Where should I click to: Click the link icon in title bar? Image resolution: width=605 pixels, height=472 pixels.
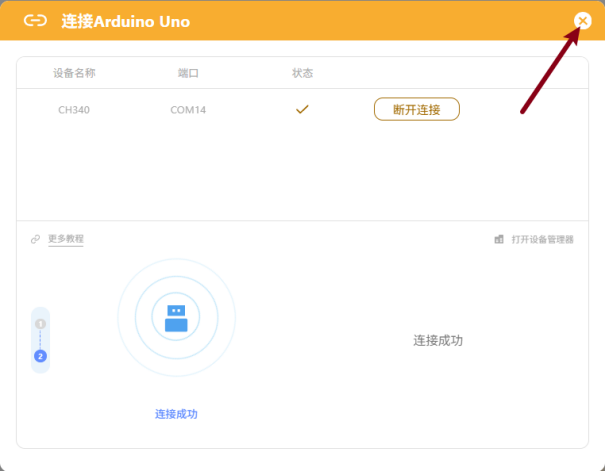pyautogui.click(x=35, y=21)
